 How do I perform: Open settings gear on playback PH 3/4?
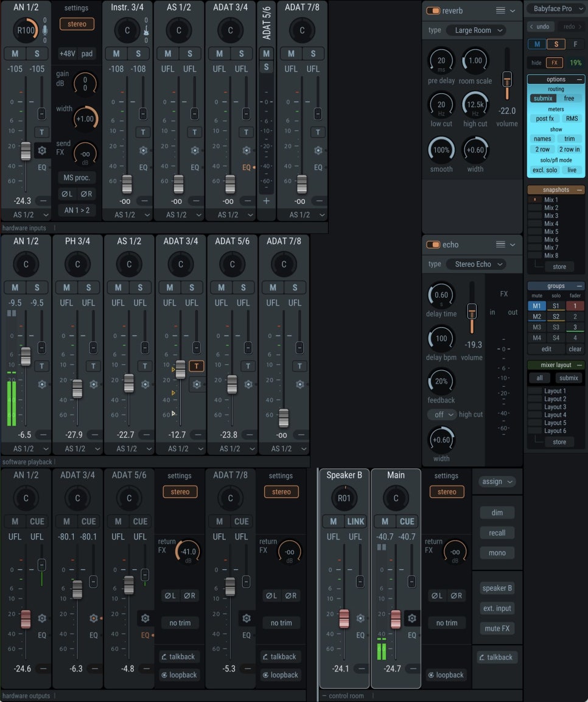[94, 384]
